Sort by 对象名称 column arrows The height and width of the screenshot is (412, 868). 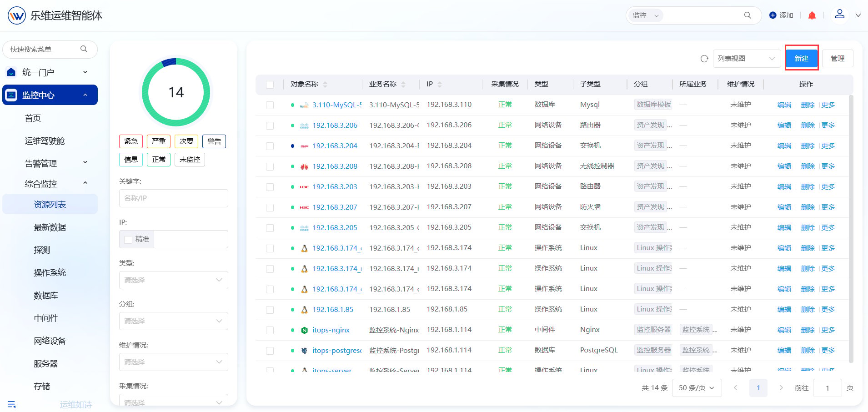(325, 84)
